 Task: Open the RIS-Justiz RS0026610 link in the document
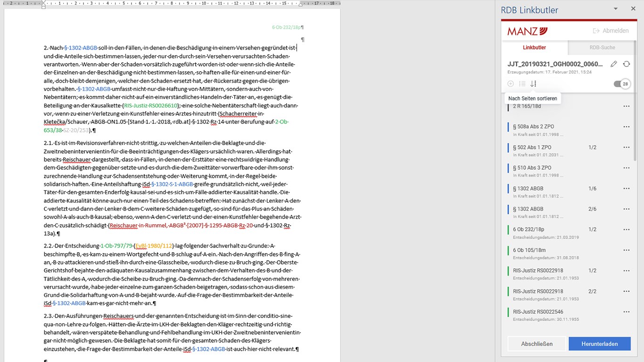pyautogui.click(x=150, y=106)
